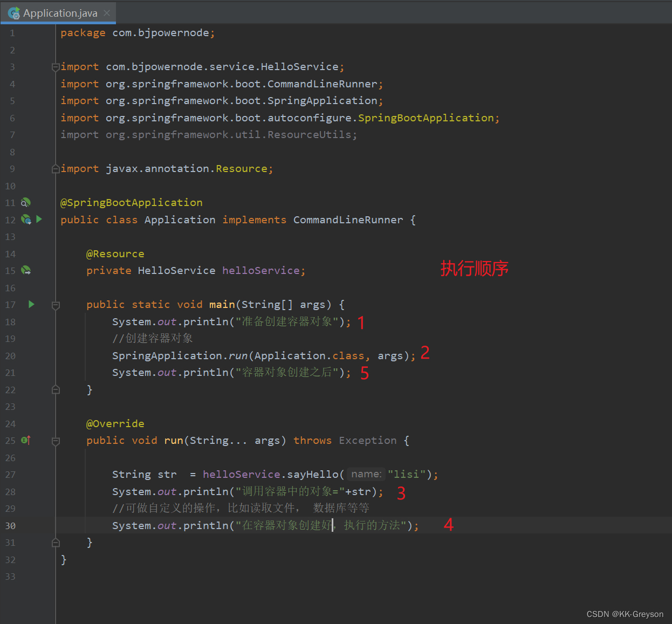
Task: Click the Application class name on line 12
Action: [180, 220]
